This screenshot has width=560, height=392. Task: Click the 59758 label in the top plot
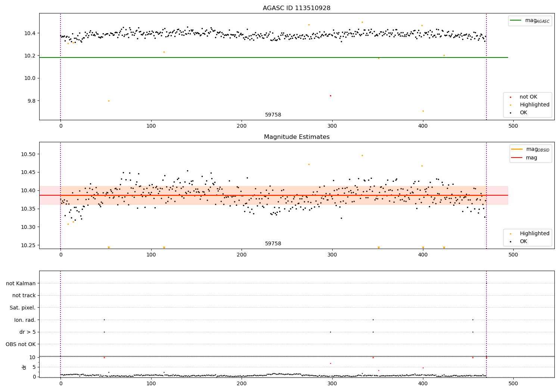(x=273, y=115)
